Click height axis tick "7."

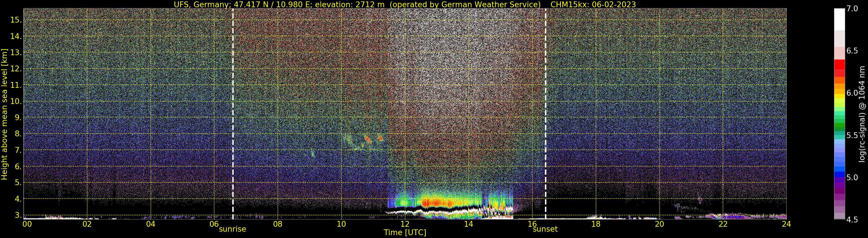18,150
